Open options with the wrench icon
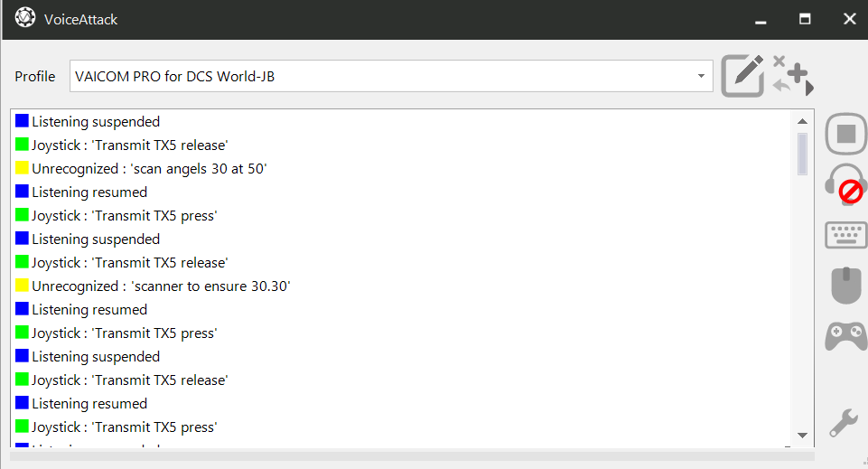Viewport: 868px width, 469px height. click(844, 424)
